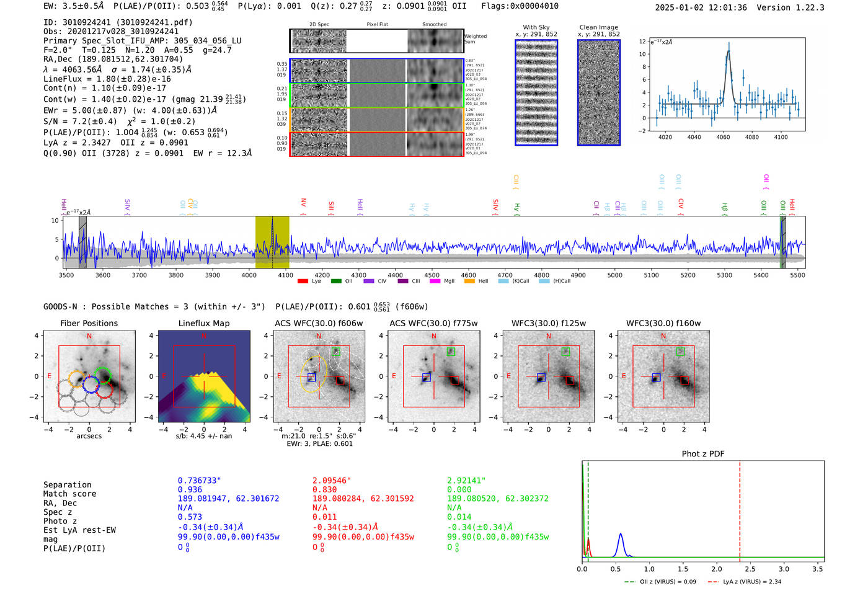
Task: Click the orange fiber circle in Fiber Positions
Action: 77,380
